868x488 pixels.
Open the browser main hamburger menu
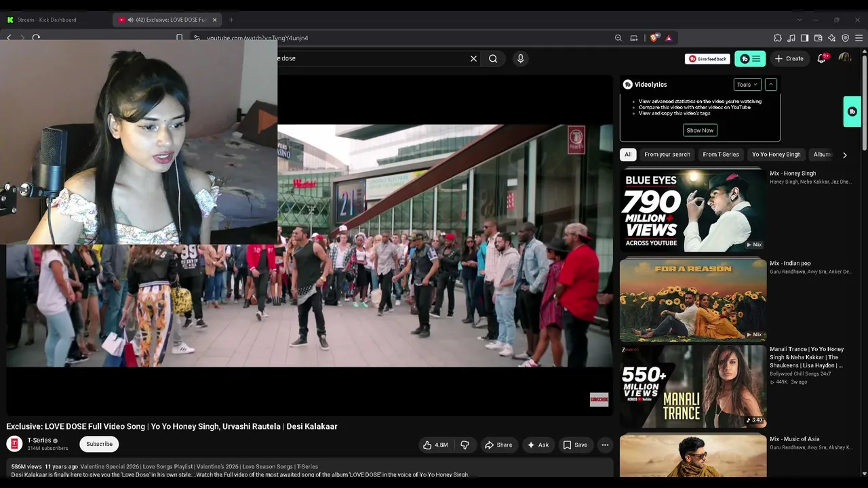click(x=859, y=38)
